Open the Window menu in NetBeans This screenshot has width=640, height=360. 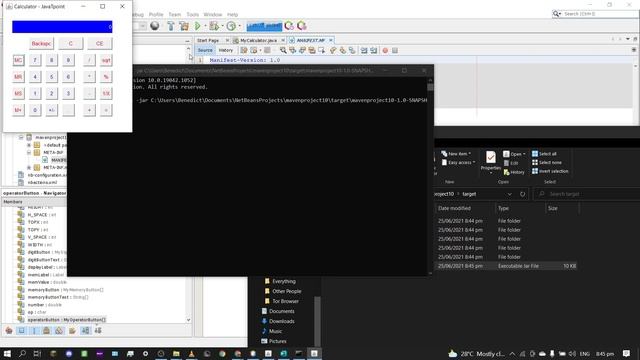pos(213,14)
